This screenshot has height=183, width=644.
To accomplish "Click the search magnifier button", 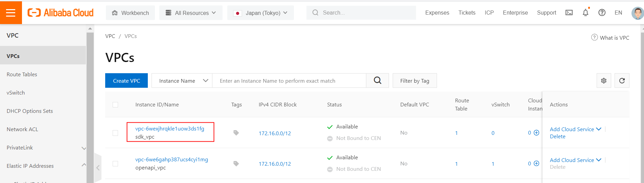I will coord(377,81).
